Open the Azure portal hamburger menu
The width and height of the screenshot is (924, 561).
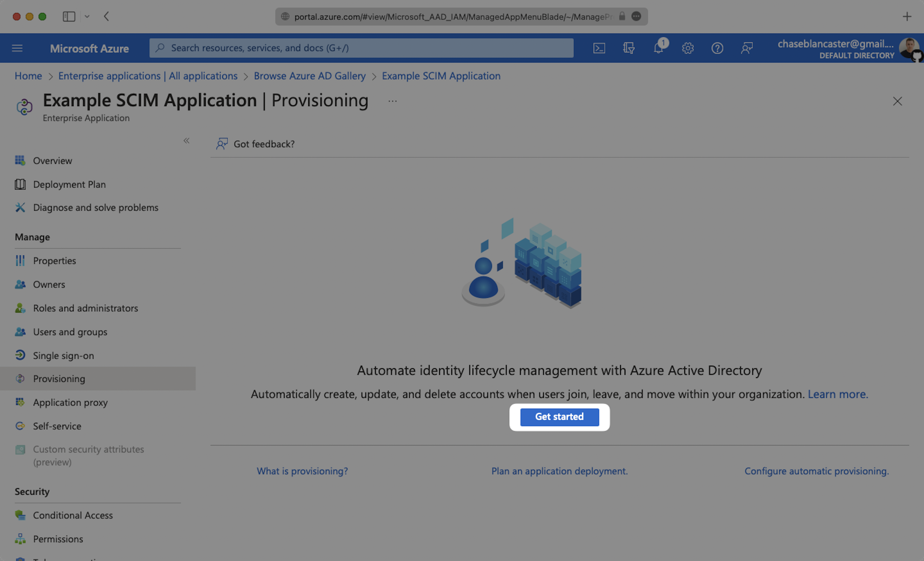tap(17, 48)
